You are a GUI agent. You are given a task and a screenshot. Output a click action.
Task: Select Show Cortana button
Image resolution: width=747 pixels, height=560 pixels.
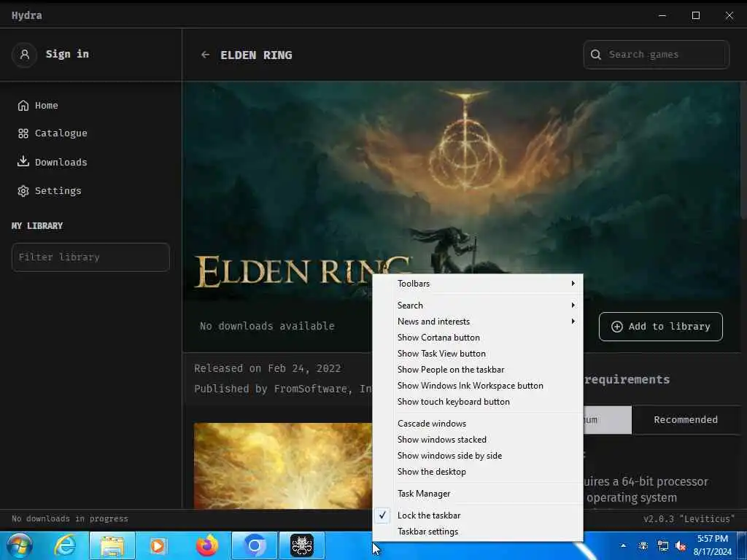pos(477,338)
